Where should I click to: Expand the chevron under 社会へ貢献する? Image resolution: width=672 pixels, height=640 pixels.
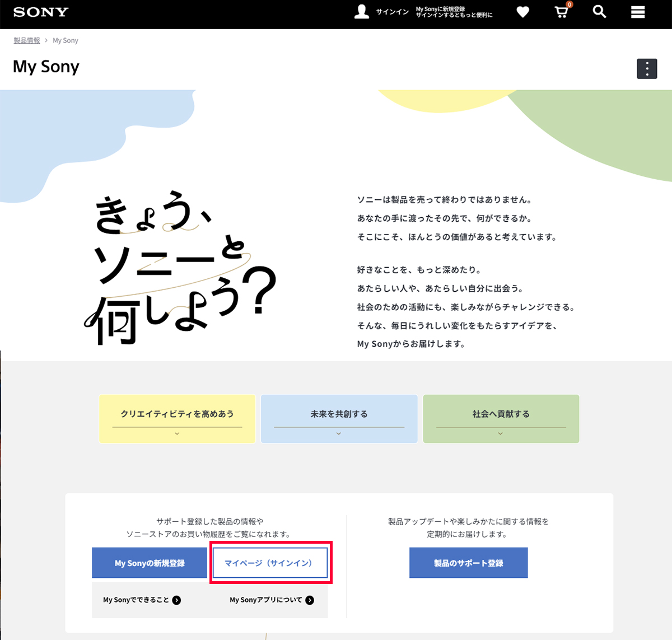coord(501,433)
